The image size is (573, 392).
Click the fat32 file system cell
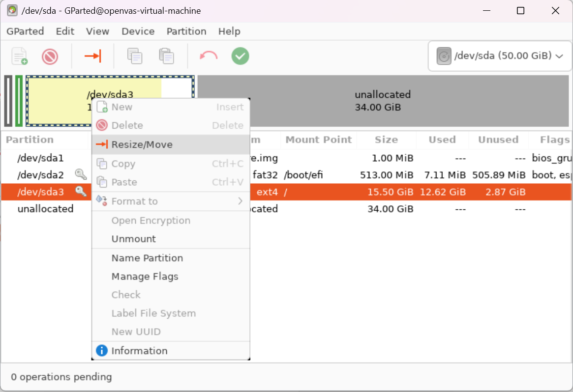pyautogui.click(x=265, y=175)
